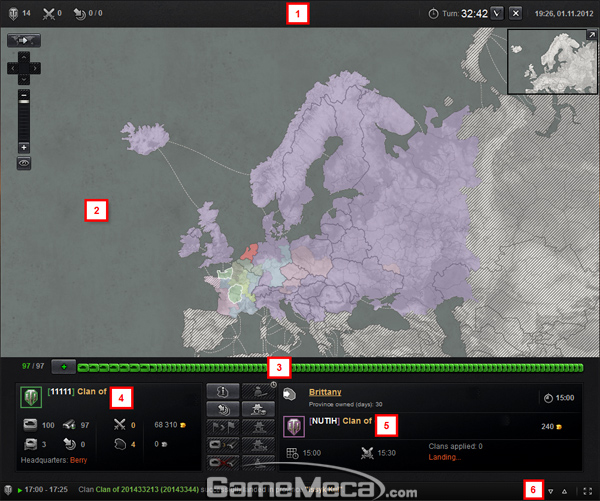Viewport: 600px width, 501px height.
Task: Click the Landing... status text
Action: click(x=444, y=457)
